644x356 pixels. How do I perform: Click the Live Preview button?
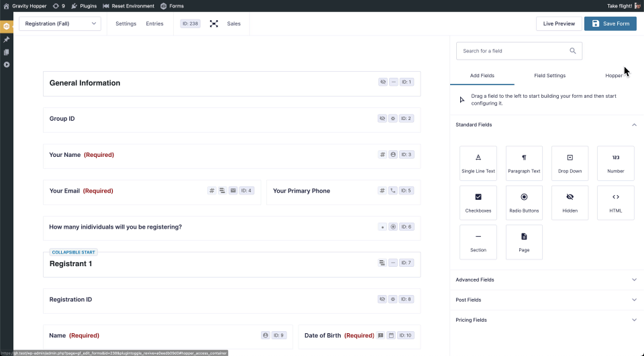tap(559, 24)
